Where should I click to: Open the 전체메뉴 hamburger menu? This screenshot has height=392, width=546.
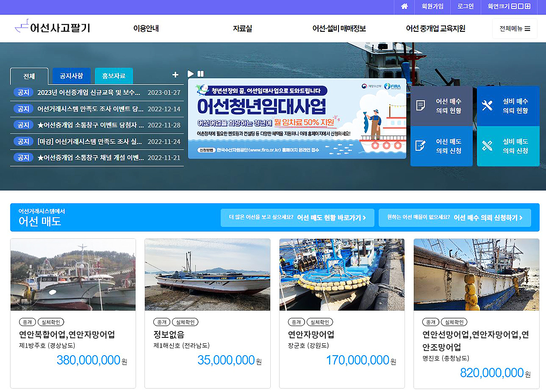pos(515,29)
